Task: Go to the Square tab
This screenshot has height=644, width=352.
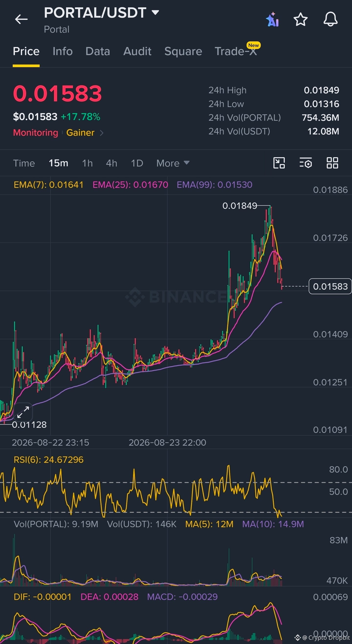Action: 183,51
